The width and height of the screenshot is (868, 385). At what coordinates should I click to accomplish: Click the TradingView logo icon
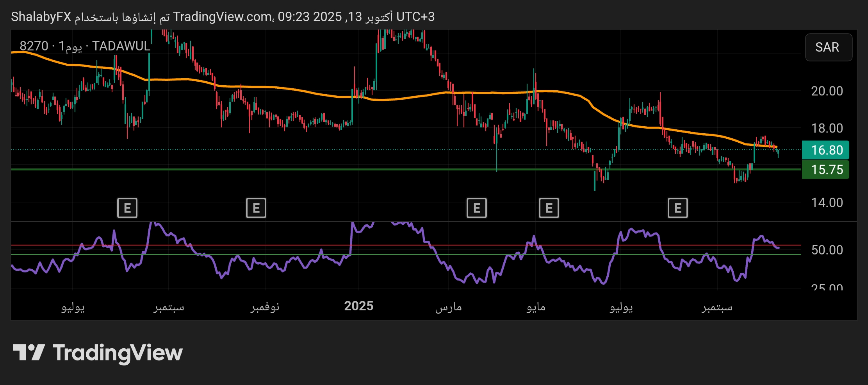29,353
